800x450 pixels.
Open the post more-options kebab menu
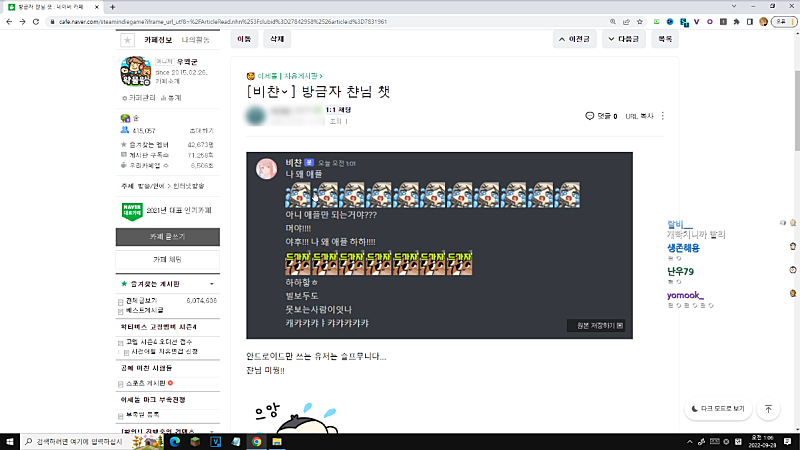click(663, 116)
